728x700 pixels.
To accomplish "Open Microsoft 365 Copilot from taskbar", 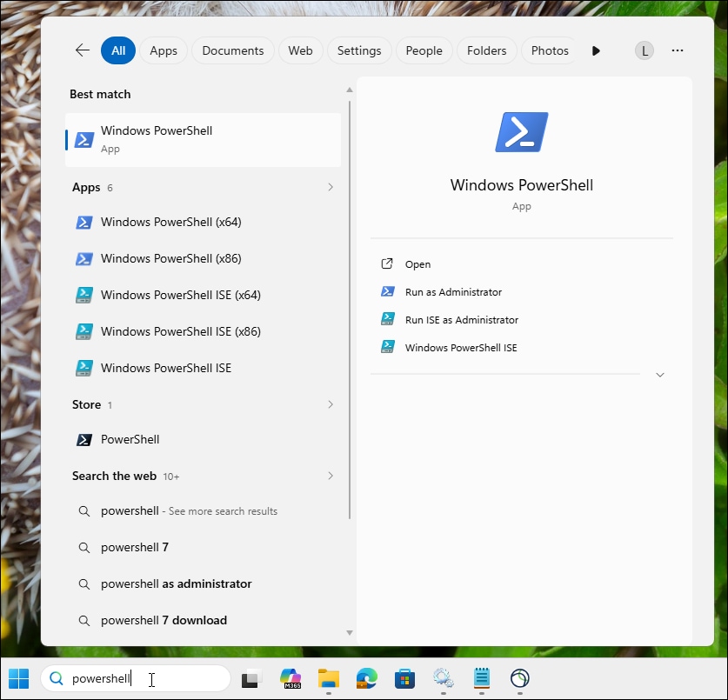I will (x=291, y=678).
